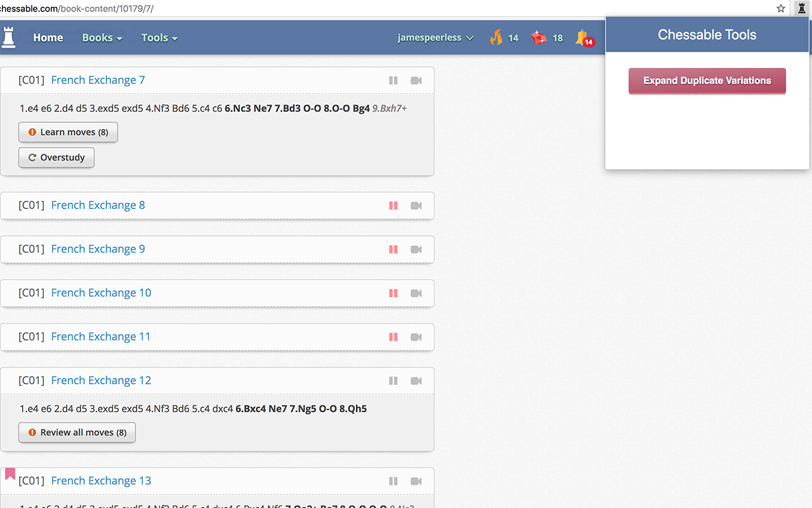
Task: Open video for French Exchange 13
Action: (416, 481)
